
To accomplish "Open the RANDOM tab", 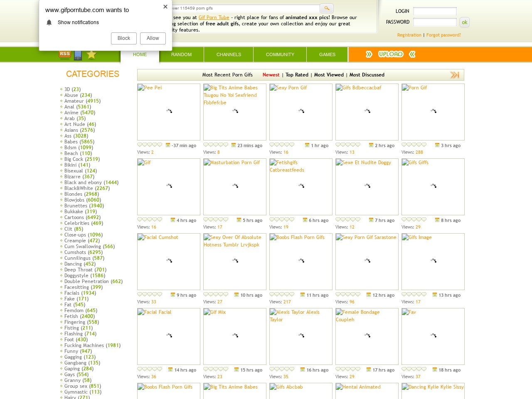I will [181, 54].
